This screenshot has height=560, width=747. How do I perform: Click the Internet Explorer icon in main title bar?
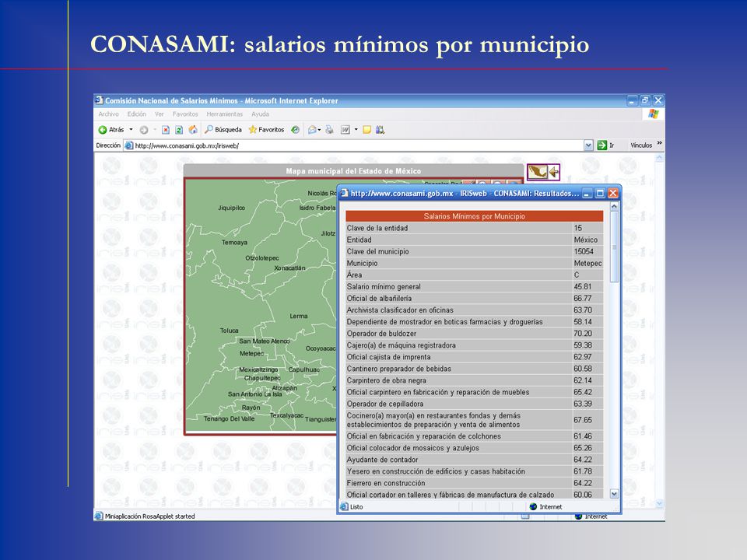[99, 100]
